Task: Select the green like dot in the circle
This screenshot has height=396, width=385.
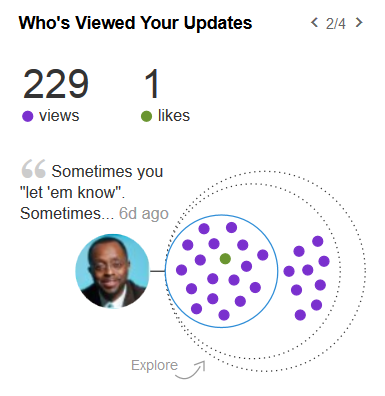Action: click(225, 258)
